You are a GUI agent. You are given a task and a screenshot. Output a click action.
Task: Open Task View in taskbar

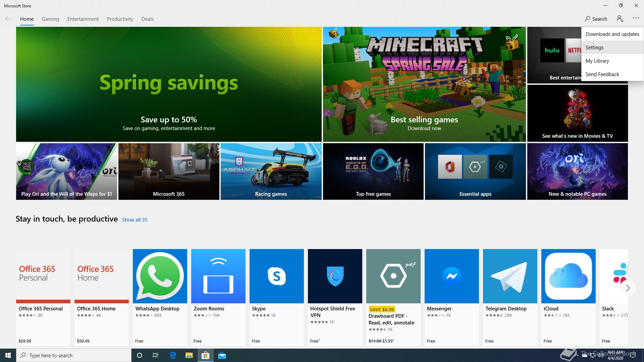click(156, 355)
